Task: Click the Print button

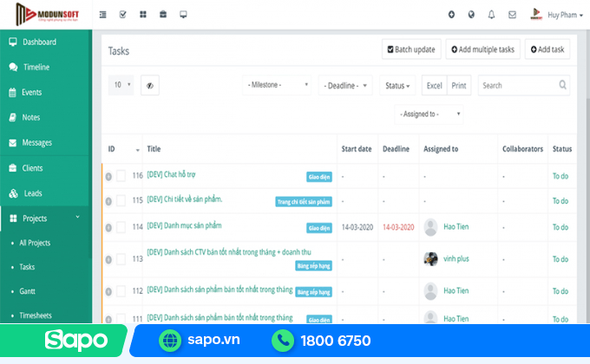Action: click(x=459, y=85)
